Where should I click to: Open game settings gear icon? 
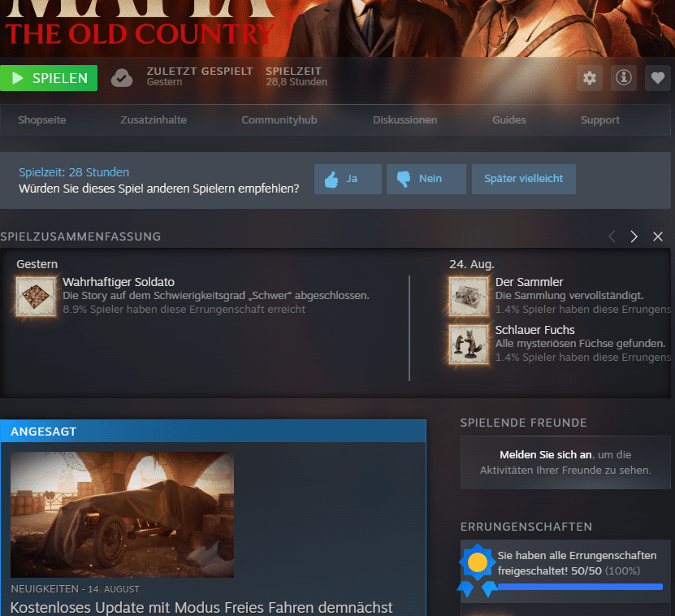tap(590, 78)
